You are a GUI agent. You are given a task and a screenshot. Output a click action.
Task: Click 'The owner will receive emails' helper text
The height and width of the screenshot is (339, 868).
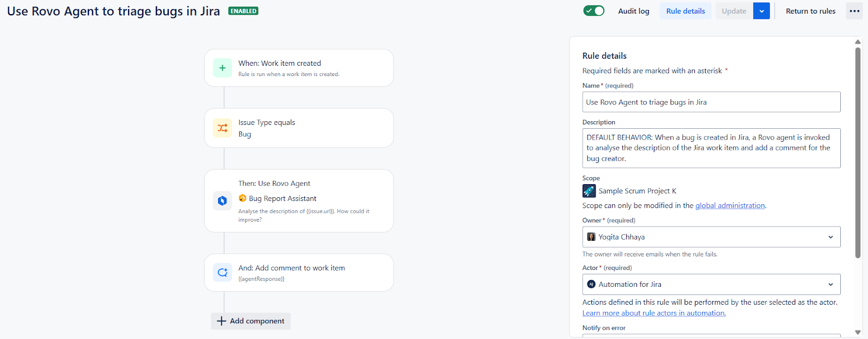(x=650, y=254)
